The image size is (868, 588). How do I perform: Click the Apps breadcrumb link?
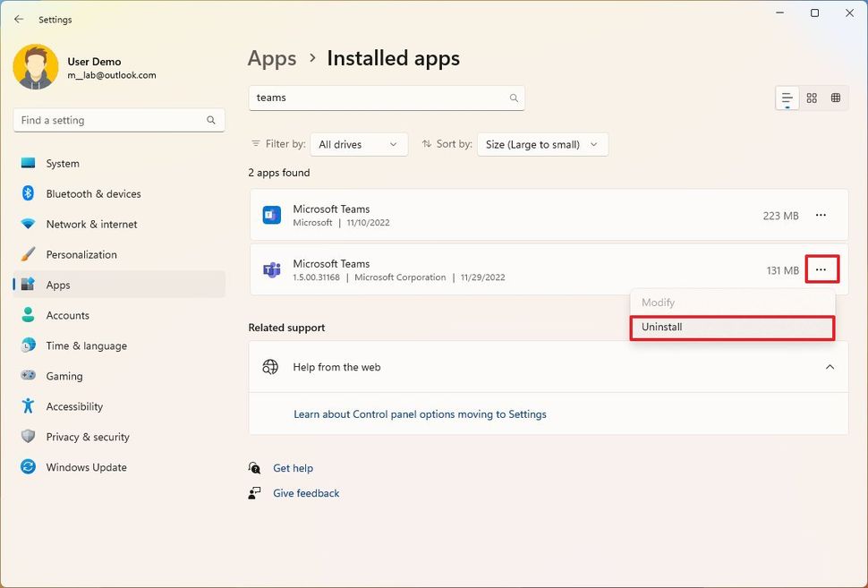(x=271, y=58)
